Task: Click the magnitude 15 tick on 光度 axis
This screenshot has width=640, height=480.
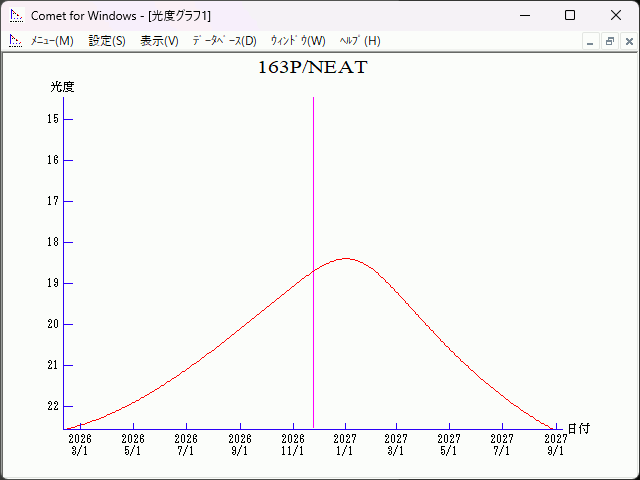Action: (x=66, y=119)
